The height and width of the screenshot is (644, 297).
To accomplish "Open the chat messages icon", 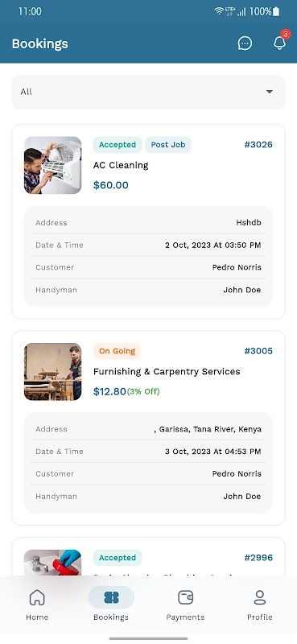I will (x=245, y=43).
